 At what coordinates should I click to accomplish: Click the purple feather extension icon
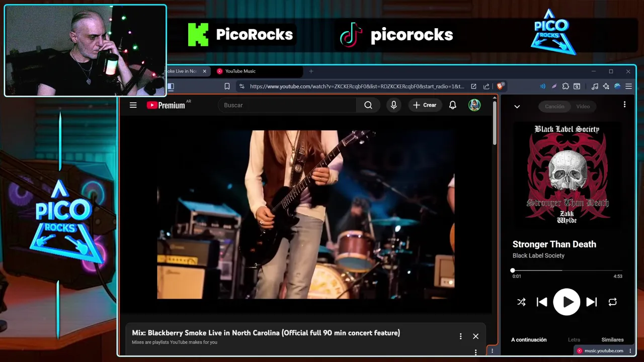[x=554, y=86]
